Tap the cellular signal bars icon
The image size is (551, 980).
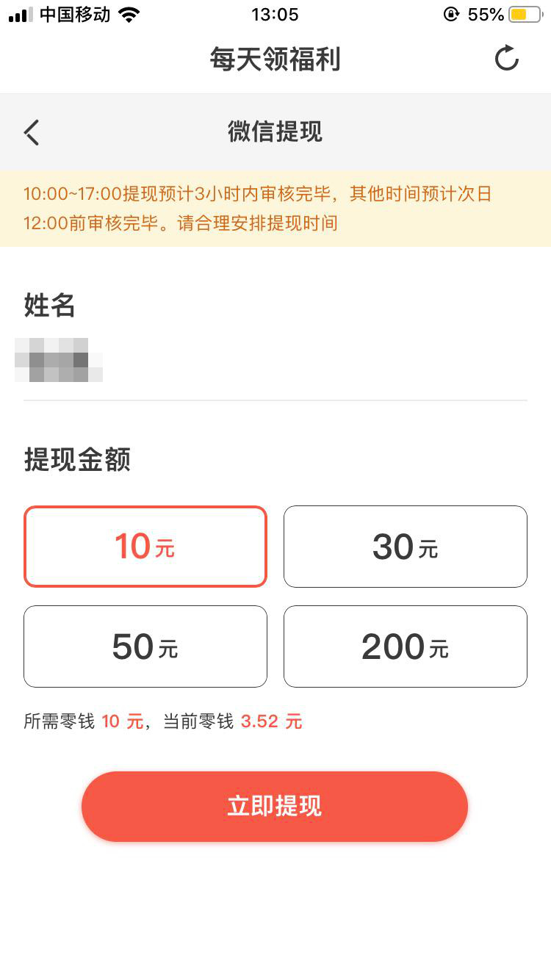click(x=21, y=15)
